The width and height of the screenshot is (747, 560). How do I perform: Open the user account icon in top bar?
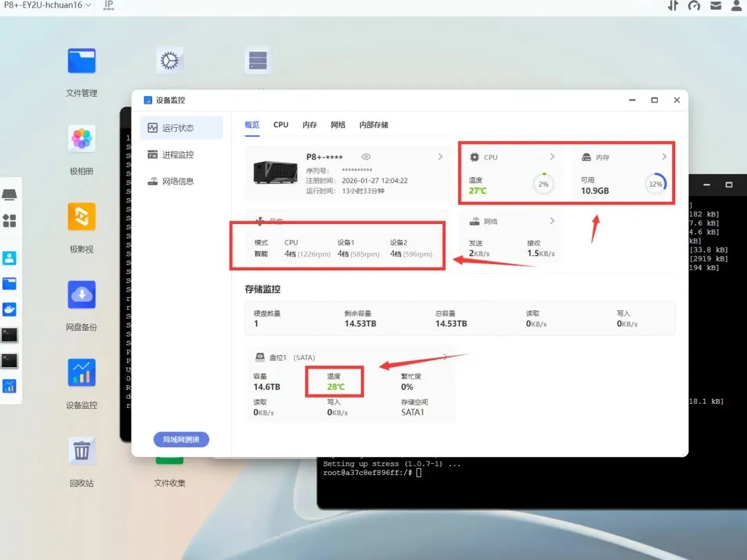coord(737,6)
